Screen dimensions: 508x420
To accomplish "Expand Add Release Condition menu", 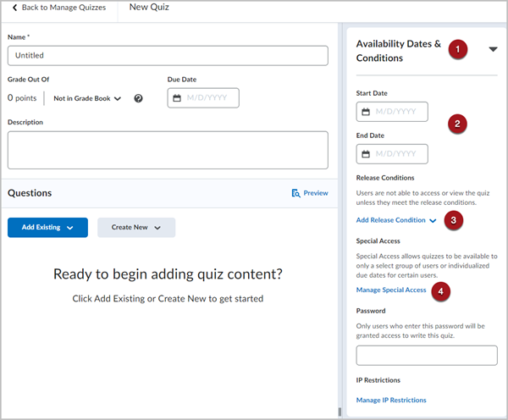I will (396, 220).
